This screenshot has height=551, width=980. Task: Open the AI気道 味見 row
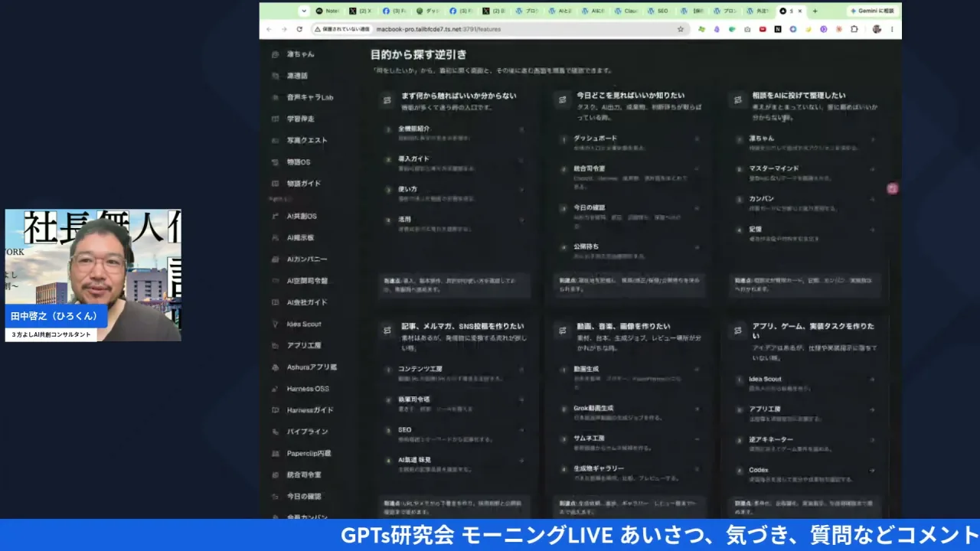pyautogui.click(x=455, y=464)
